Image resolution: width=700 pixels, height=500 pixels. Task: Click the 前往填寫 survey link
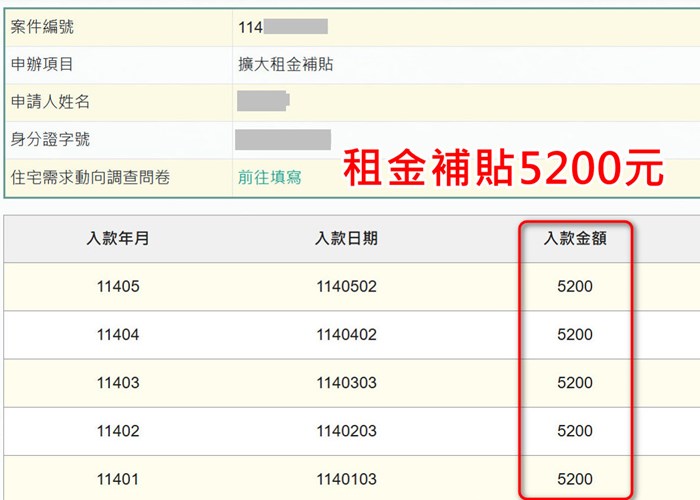tap(269, 177)
